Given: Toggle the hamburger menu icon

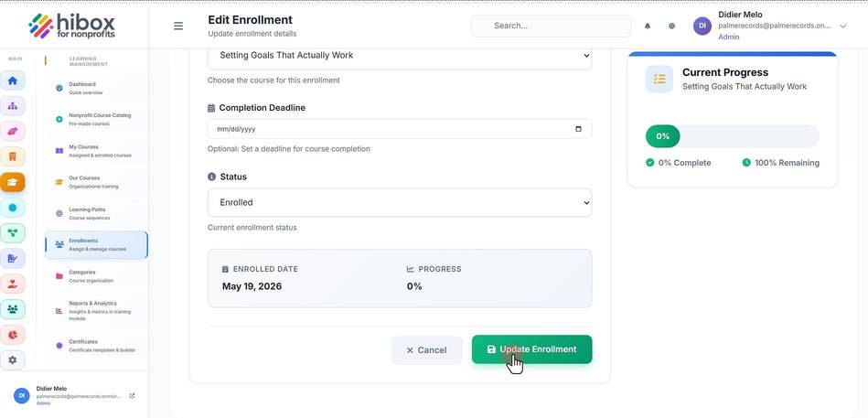Looking at the screenshot, I should (x=178, y=26).
